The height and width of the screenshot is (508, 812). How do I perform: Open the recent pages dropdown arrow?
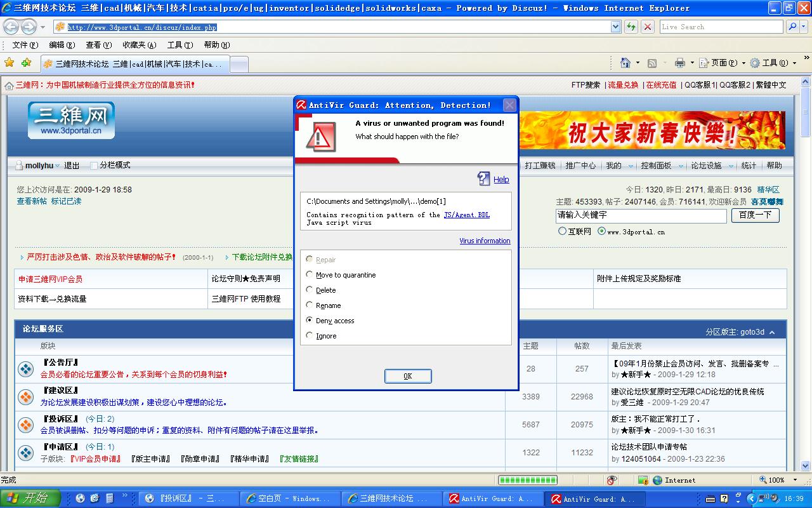43,27
